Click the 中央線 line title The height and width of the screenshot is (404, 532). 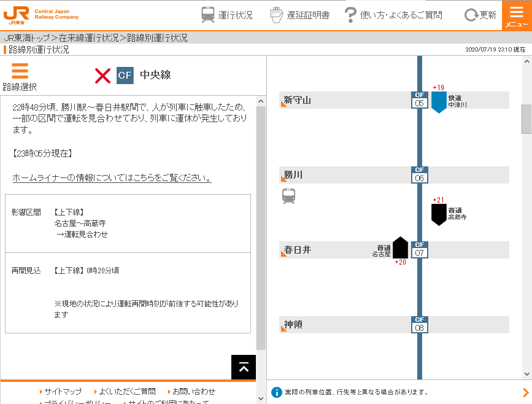pyautogui.click(x=155, y=75)
